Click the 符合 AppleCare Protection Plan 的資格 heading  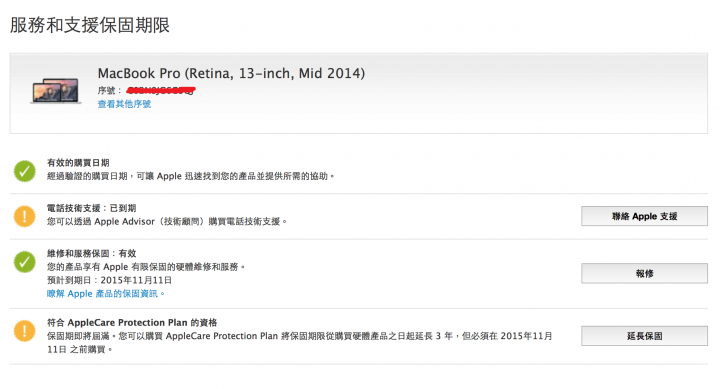[132, 322]
